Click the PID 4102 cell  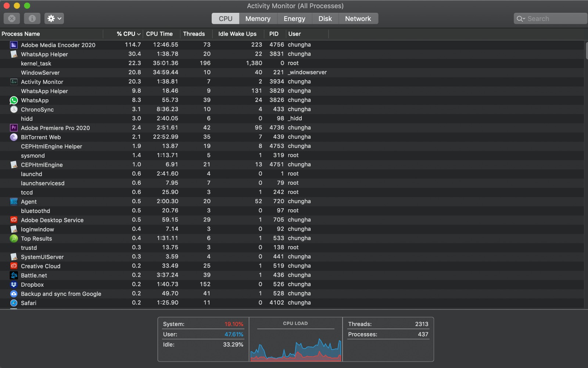pyautogui.click(x=277, y=302)
